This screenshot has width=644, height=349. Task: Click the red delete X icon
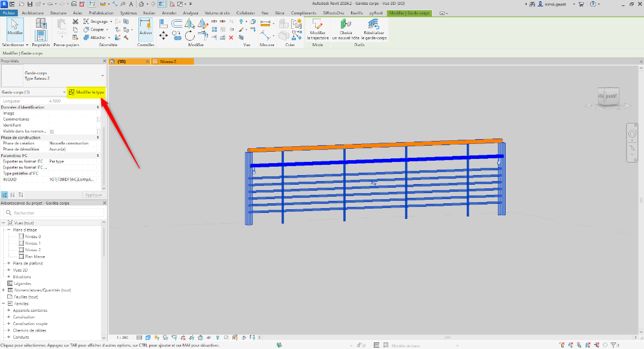click(x=231, y=38)
